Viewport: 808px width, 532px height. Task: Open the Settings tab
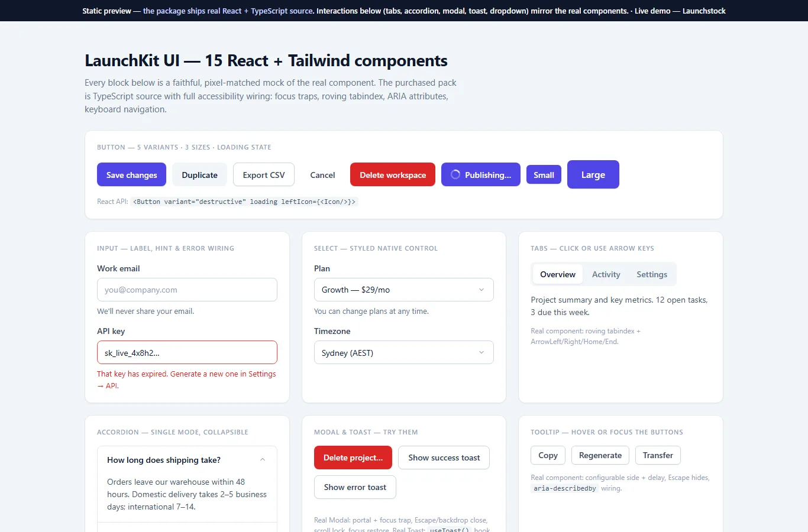coord(652,274)
